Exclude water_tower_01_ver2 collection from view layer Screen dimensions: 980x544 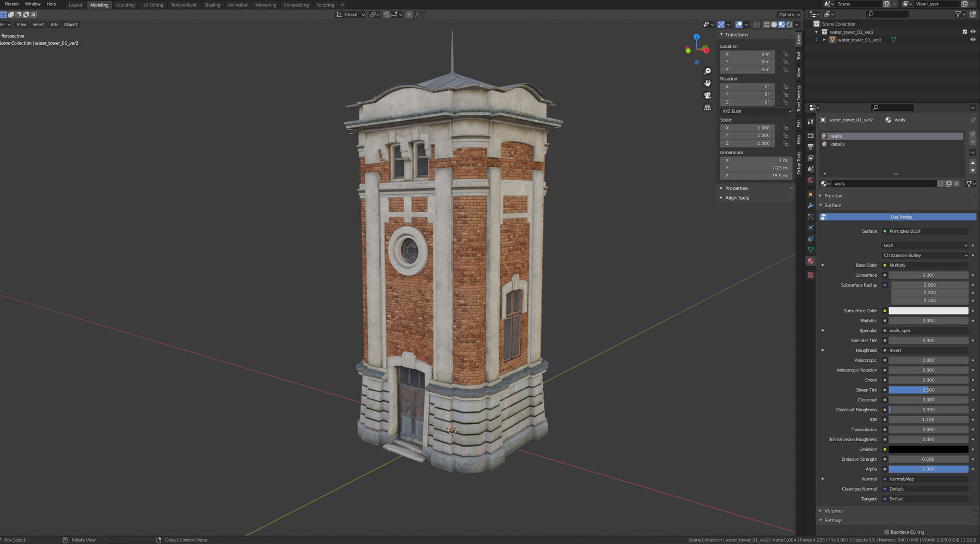[x=965, y=32]
